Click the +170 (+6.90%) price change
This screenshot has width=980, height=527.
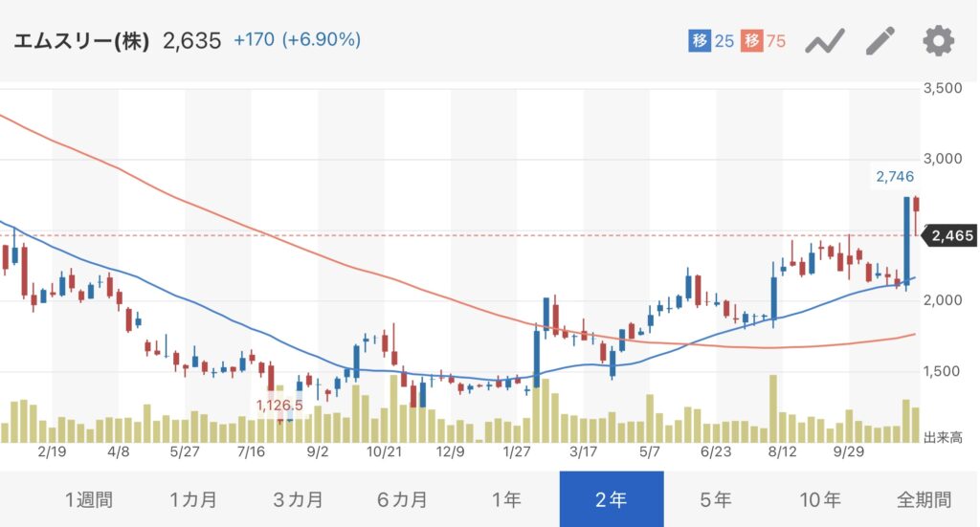click(297, 41)
